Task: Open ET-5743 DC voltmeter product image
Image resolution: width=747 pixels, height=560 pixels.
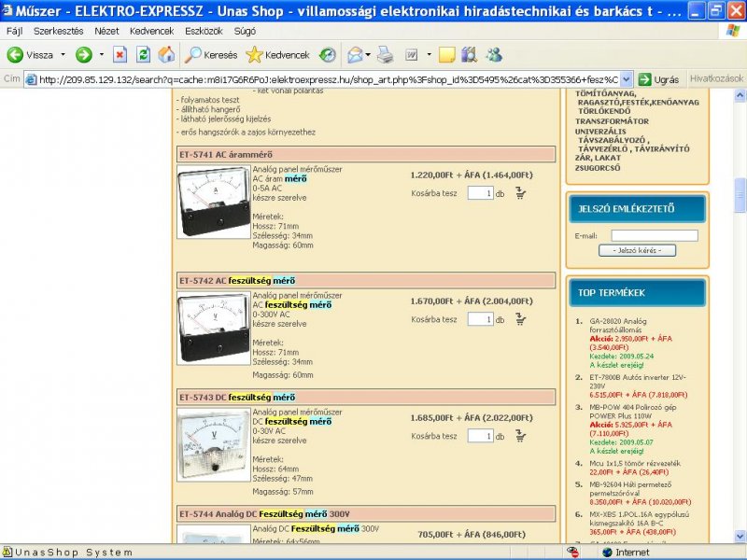Action: click(x=214, y=445)
